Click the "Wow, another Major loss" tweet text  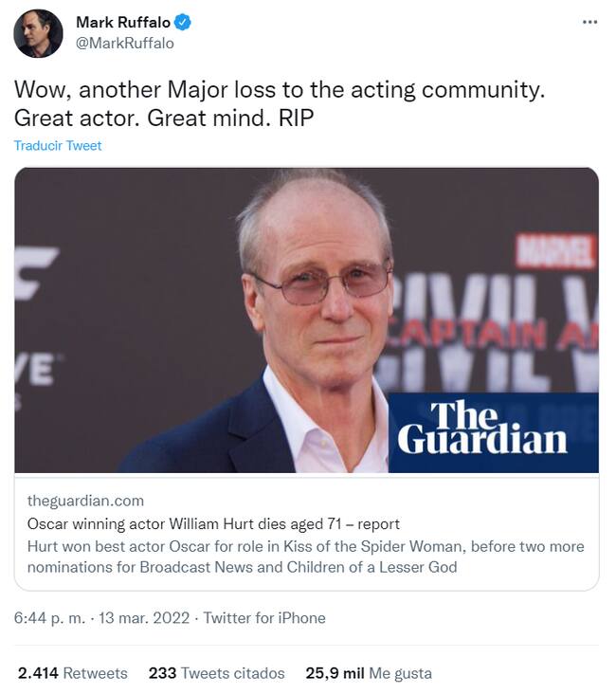click(280, 91)
